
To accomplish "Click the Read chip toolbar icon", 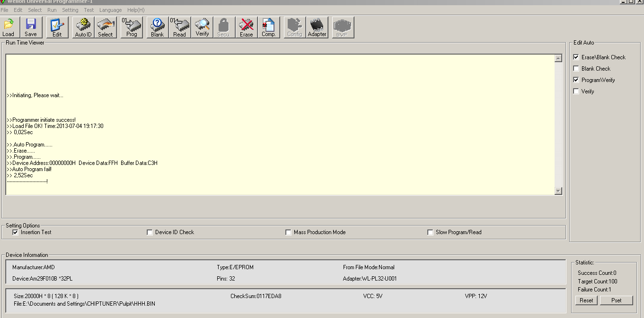I will pyautogui.click(x=180, y=27).
